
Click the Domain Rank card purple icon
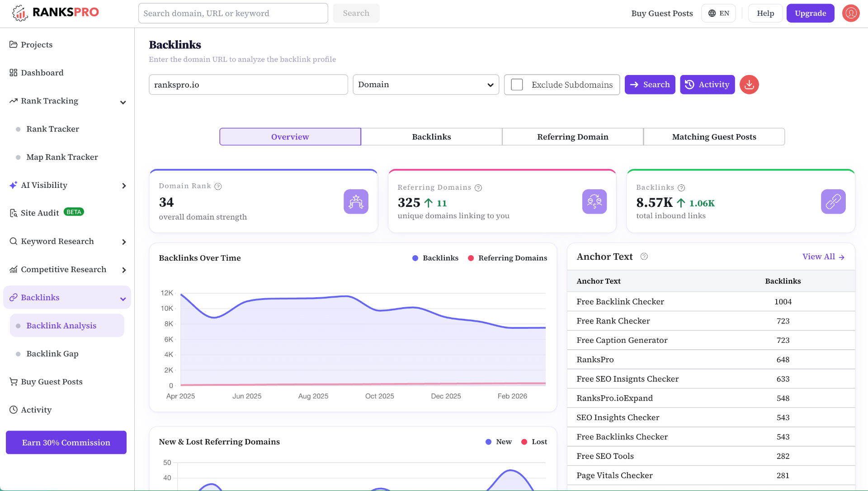pos(356,201)
